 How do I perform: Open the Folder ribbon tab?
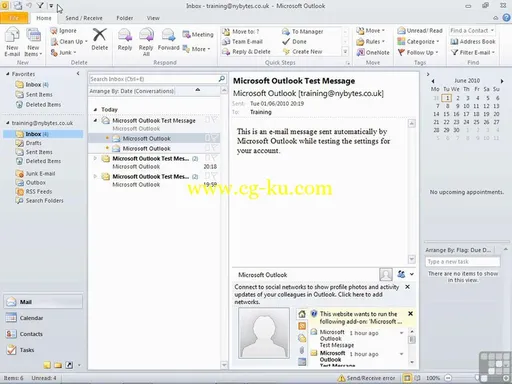pos(125,18)
